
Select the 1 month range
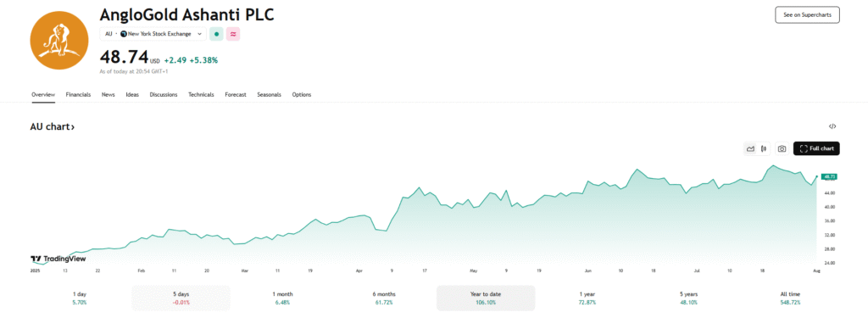282,298
